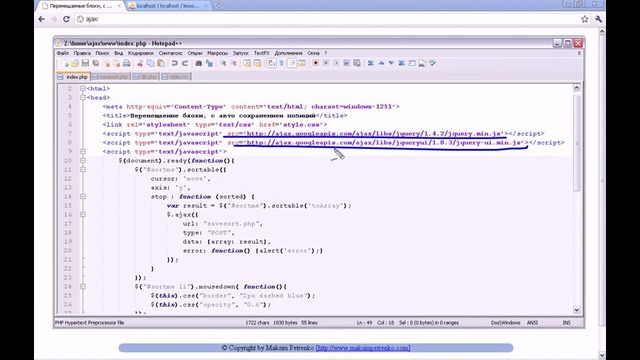The width and height of the screenshot is (640, 360).
Task: Open the maksimpetrenko.com footer link
Action: [x=363, y=348]
